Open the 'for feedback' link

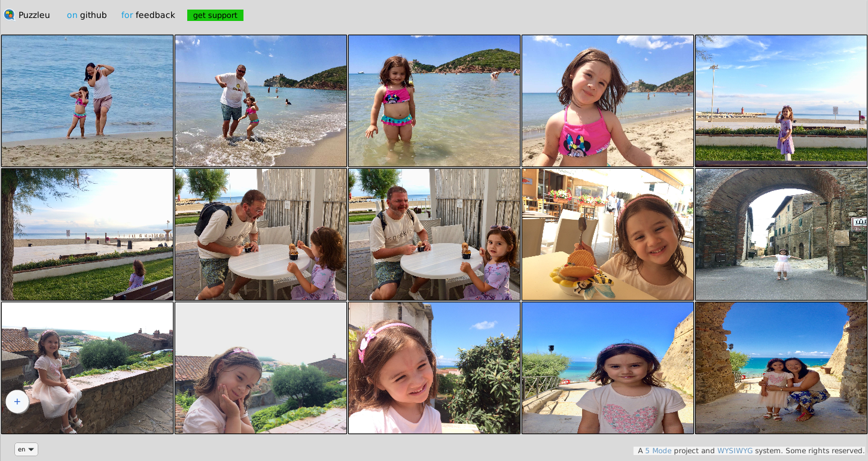(148, 15)
